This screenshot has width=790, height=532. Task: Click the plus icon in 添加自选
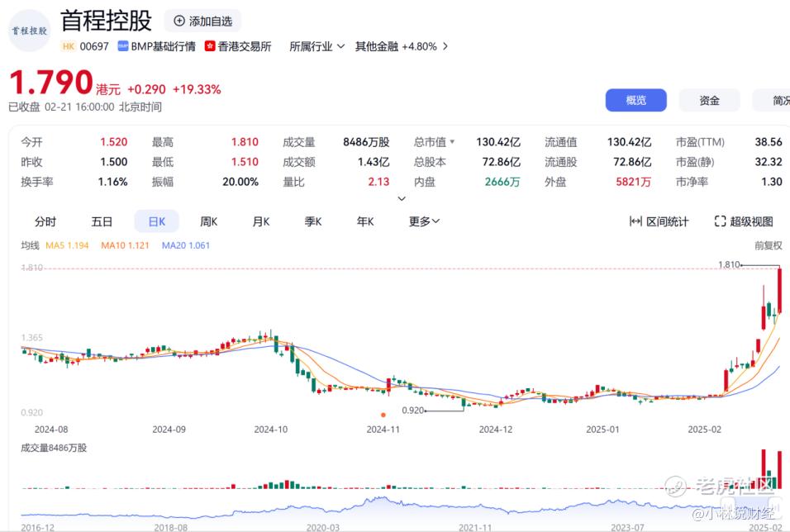coord(178,21)
